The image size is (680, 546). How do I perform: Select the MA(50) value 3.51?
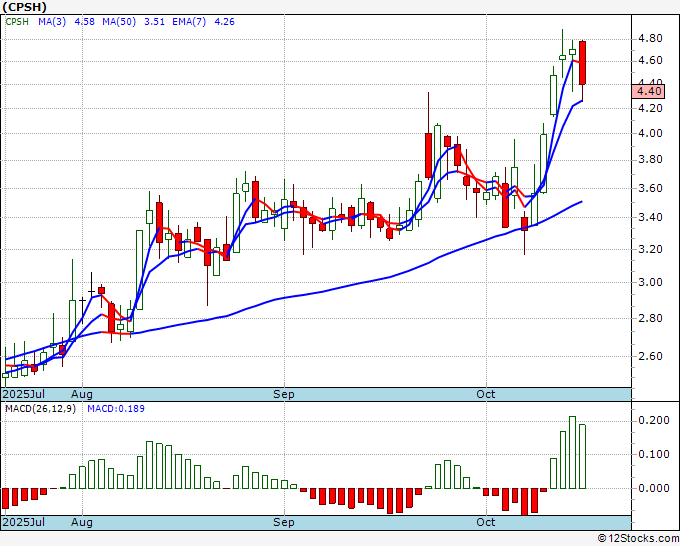154,22
